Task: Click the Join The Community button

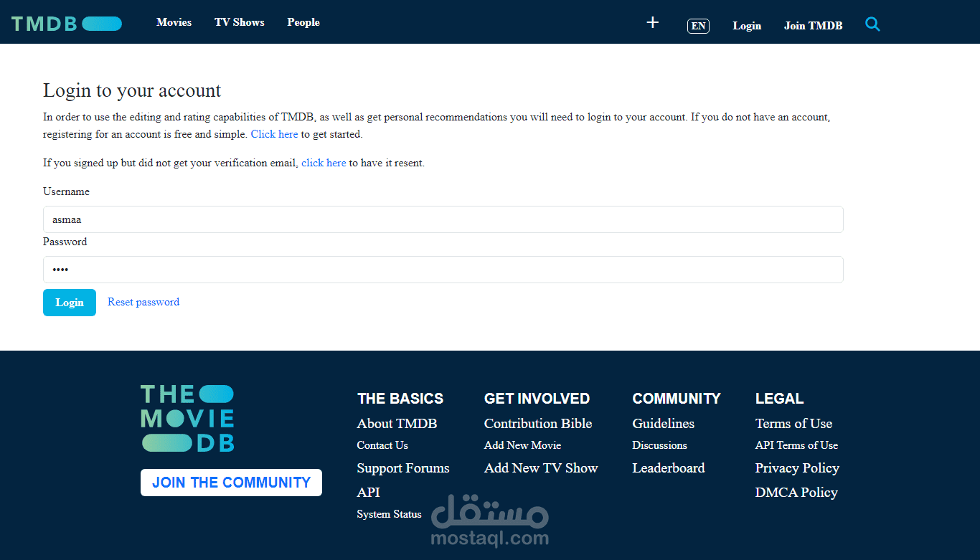Action: pyautogui.click(x=231, y=483)
